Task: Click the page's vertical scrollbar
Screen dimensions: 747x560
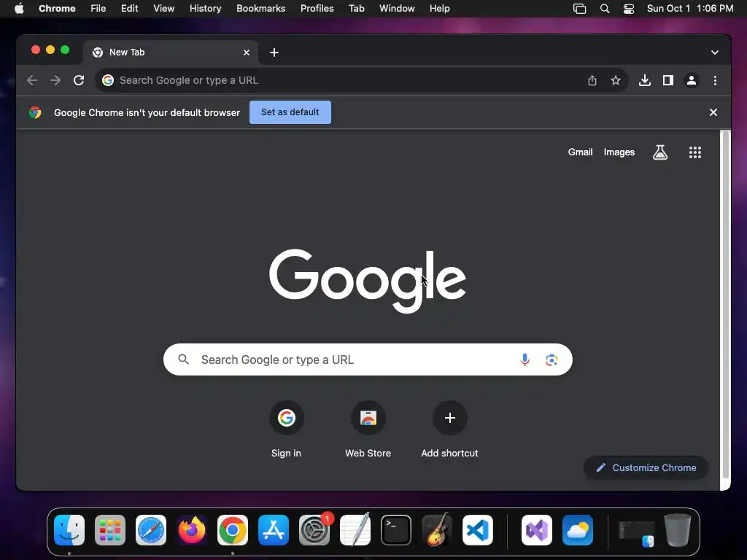Action: (726, 305)
